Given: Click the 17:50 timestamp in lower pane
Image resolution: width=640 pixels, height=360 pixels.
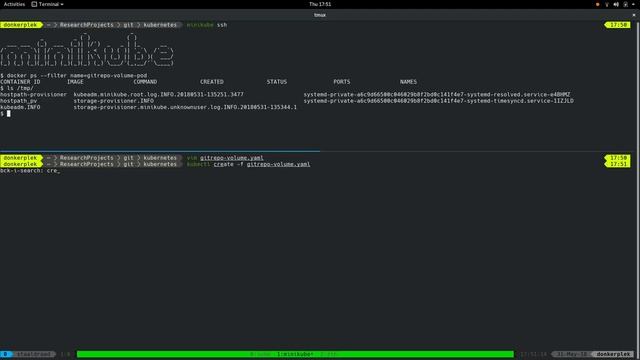Looking at the screenshot, I should [618, 158].
